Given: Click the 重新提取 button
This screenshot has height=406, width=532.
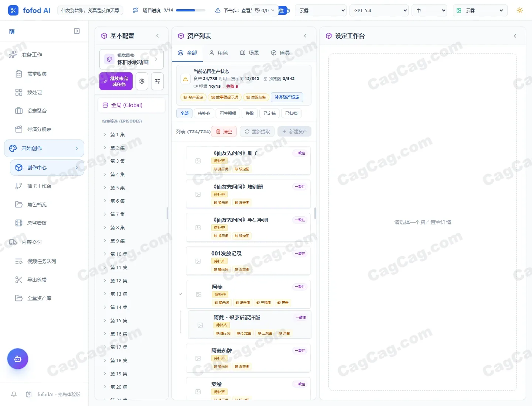Looking at the screenshot, I should pos(257,131).
